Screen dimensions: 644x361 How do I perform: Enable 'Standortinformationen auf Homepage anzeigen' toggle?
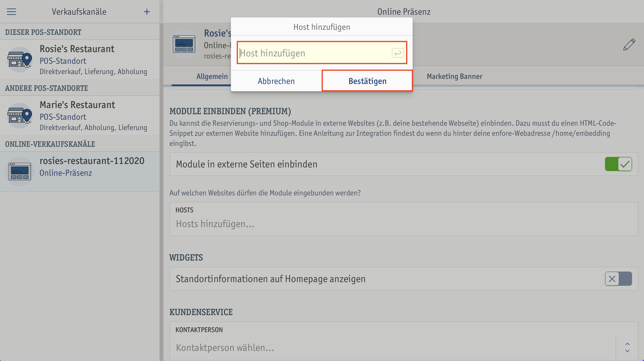(618, 279)
